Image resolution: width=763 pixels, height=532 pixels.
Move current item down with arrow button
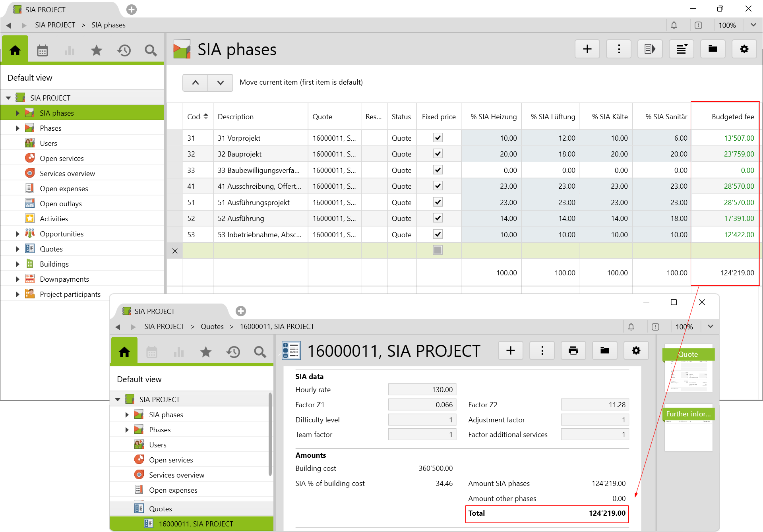tap(220, 83)
